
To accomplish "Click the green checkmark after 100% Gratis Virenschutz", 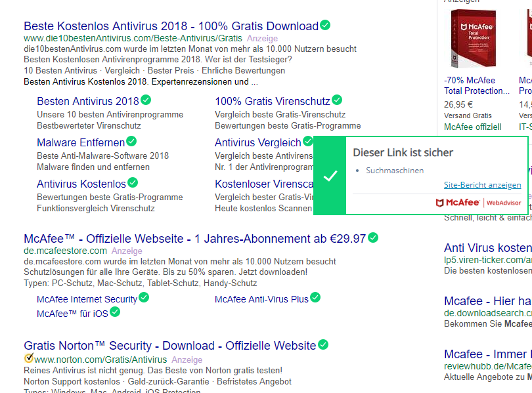I will pyautogui.click(x=337, y=100).
